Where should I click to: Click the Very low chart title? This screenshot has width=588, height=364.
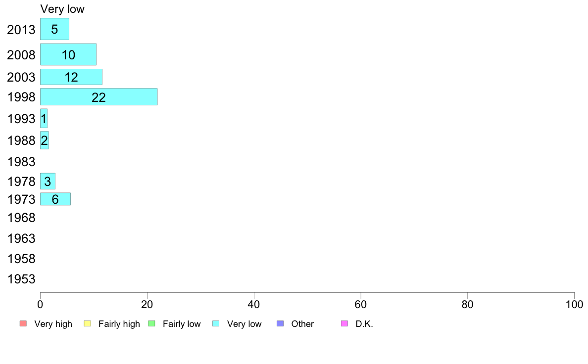(x=62, y=9)
